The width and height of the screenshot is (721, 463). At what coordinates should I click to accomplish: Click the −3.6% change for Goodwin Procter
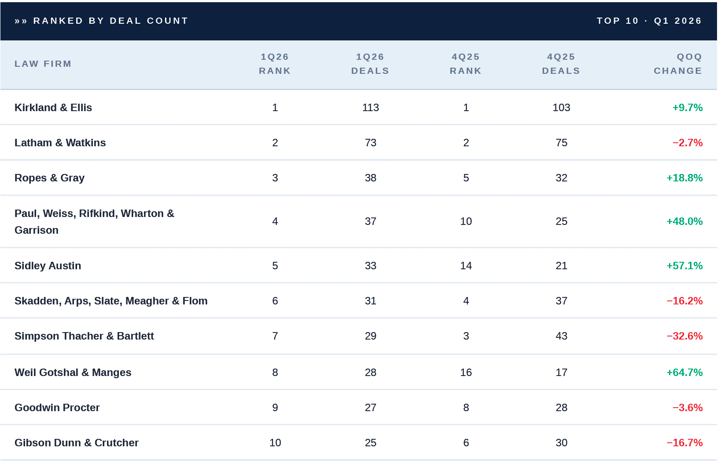pos(687,408)
